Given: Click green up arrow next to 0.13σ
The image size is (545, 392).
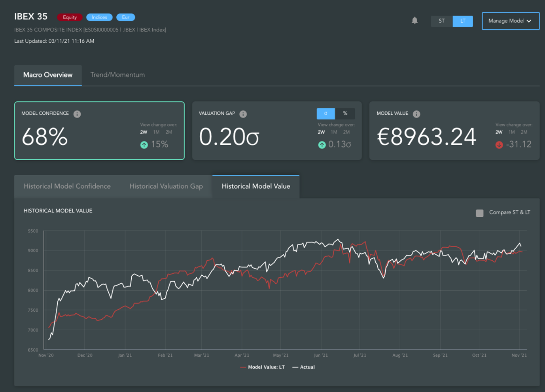Looking at the screenshot, I should (322, 145).
